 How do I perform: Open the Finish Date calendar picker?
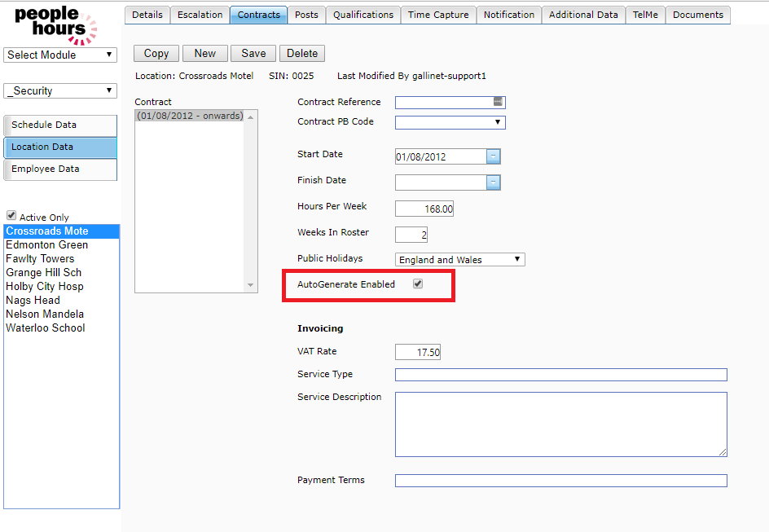[x=494, y=183]
